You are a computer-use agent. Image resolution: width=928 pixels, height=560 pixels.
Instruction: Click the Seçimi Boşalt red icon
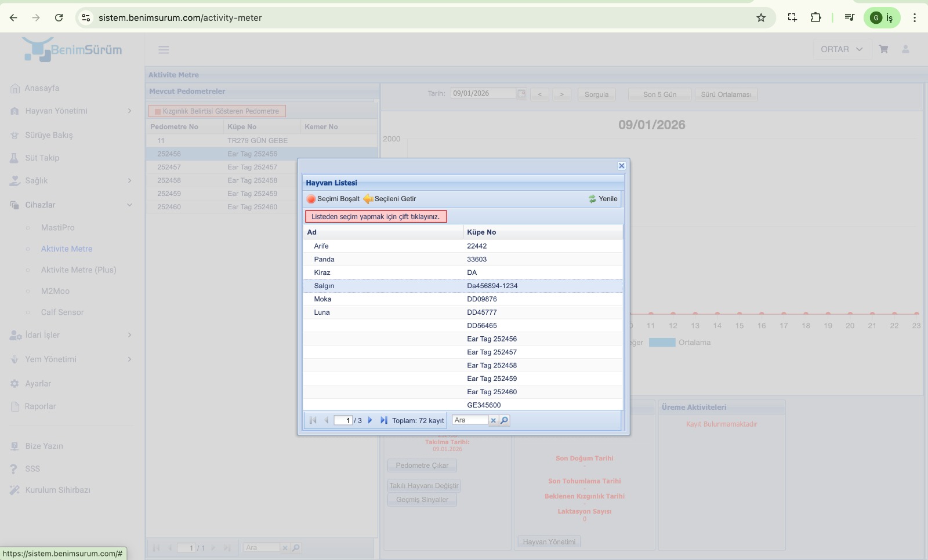pos(311,199)
